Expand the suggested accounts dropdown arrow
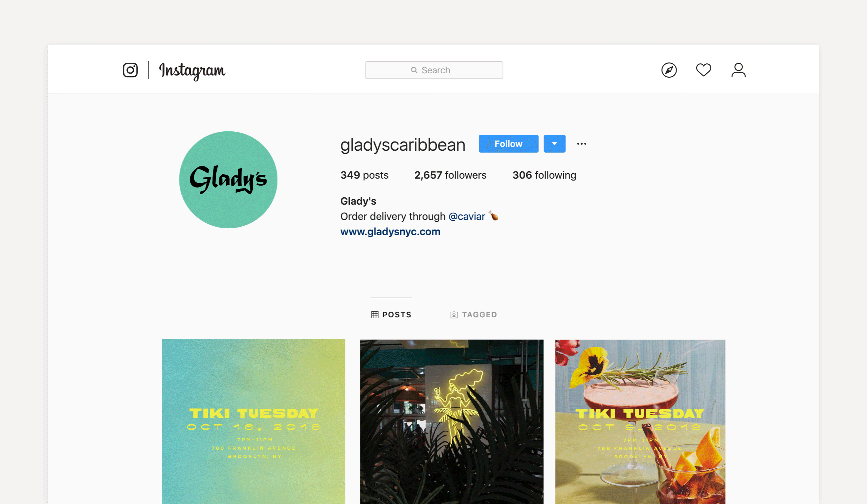The height and width of the screenshot is (504, 867). tap(554, 144)
